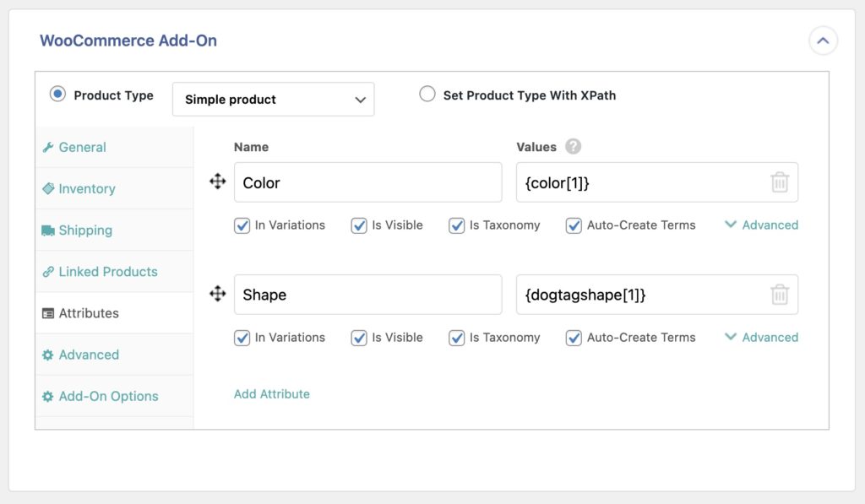Open the Inventory tab
The height and width of the screenshot is (504, 865).
(84, 188)
